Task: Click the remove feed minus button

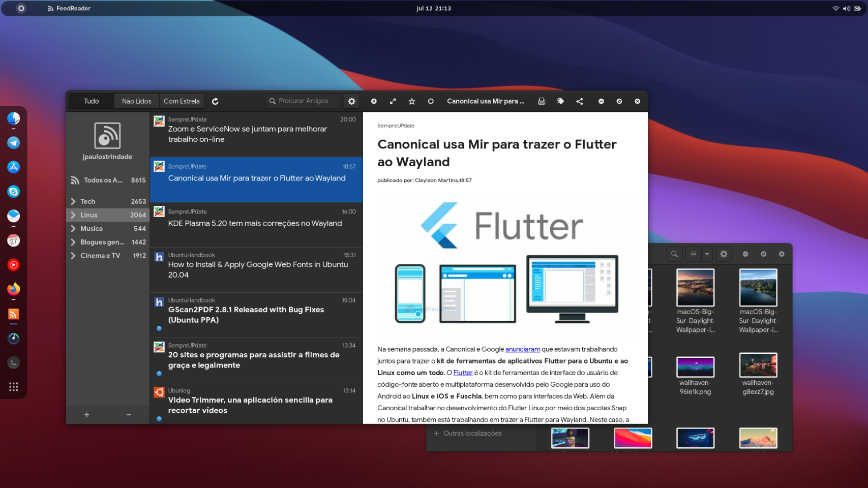Action: pos(129,415)
